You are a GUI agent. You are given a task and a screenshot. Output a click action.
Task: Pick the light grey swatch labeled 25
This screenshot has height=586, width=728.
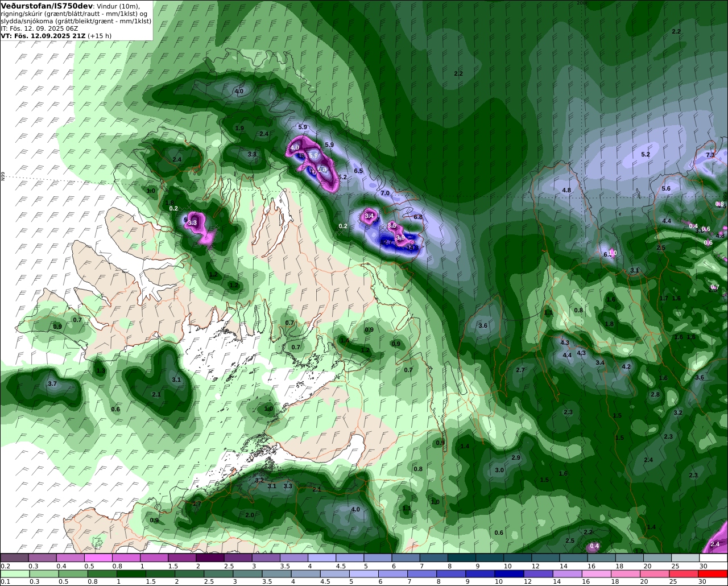click(x=685, y=558)
